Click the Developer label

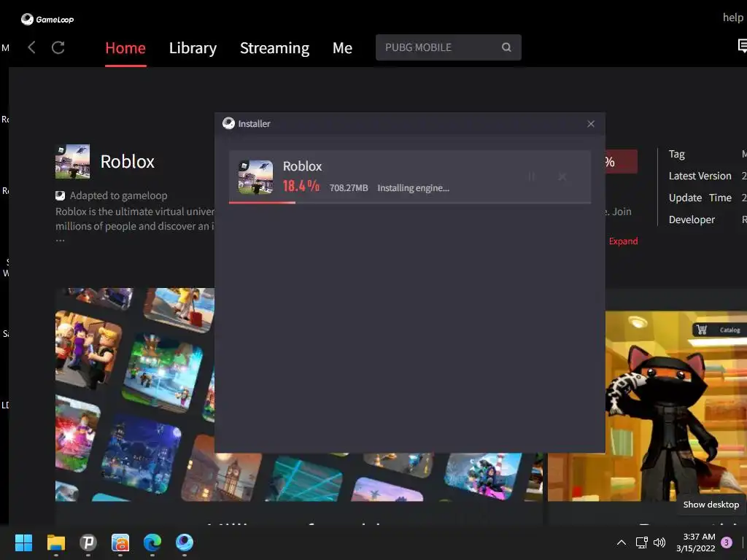(692, 220)
